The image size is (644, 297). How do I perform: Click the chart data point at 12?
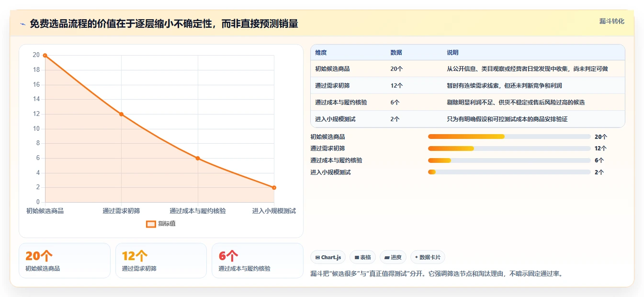[x=121, y=114]
